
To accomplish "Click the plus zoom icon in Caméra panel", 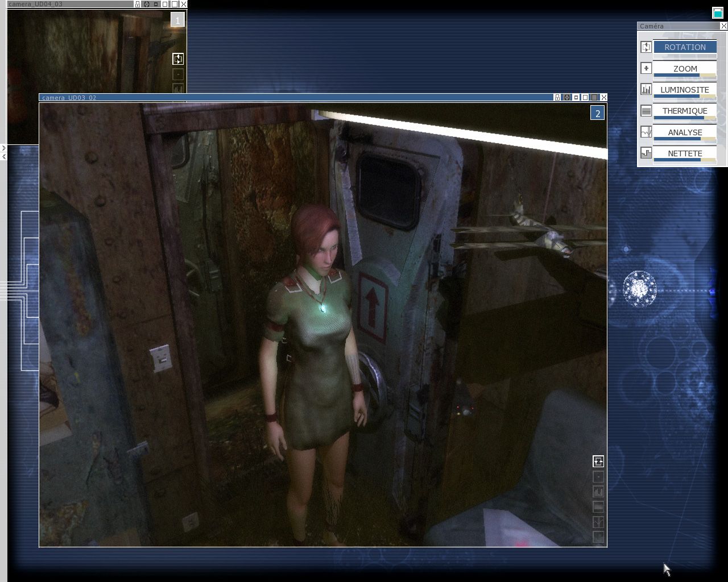I will 646,68.
